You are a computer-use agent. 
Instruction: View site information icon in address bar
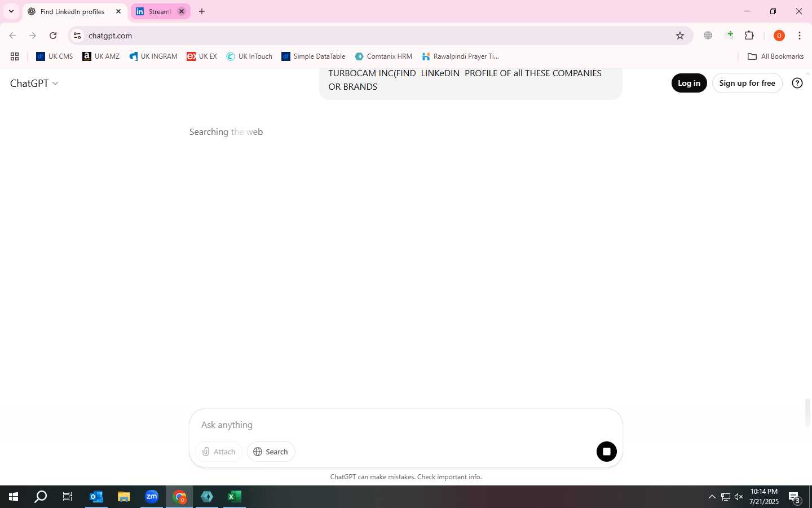point(77,36)
